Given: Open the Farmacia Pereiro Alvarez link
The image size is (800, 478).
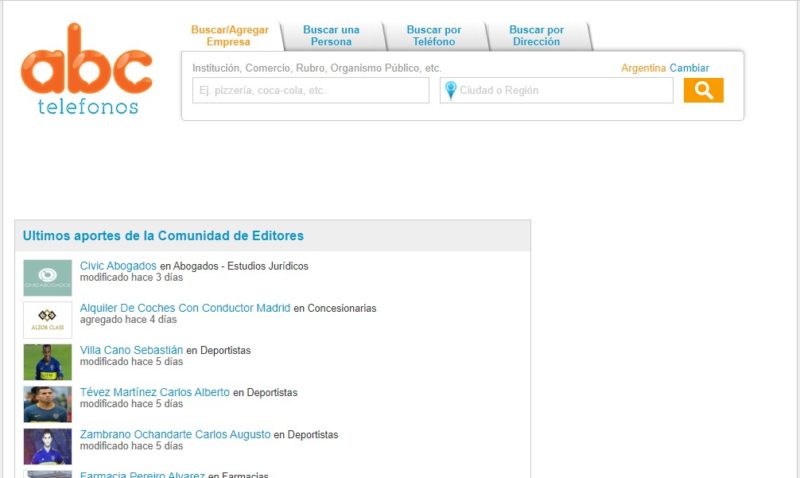Looking at the screenshot, I should tap(142, 475).
